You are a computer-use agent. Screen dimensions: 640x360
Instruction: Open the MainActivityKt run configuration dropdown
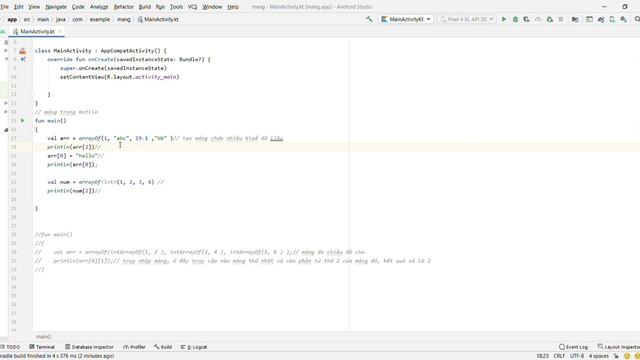point(406,19)
